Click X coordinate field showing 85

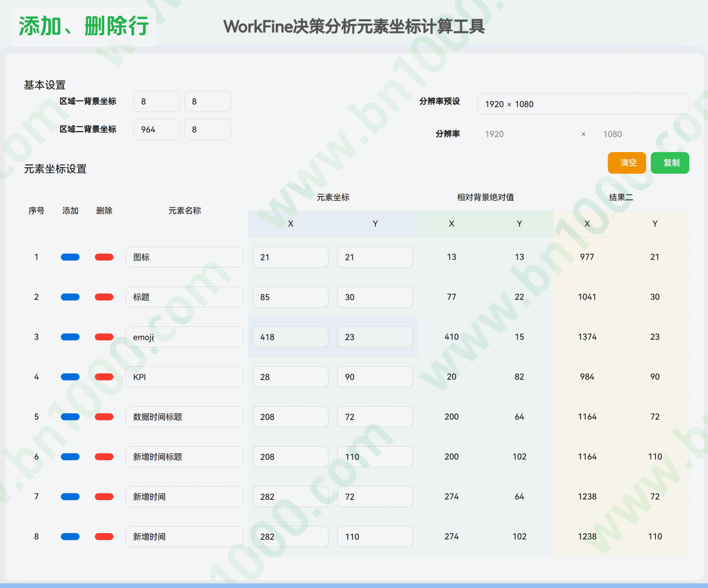tap(290, 297)
